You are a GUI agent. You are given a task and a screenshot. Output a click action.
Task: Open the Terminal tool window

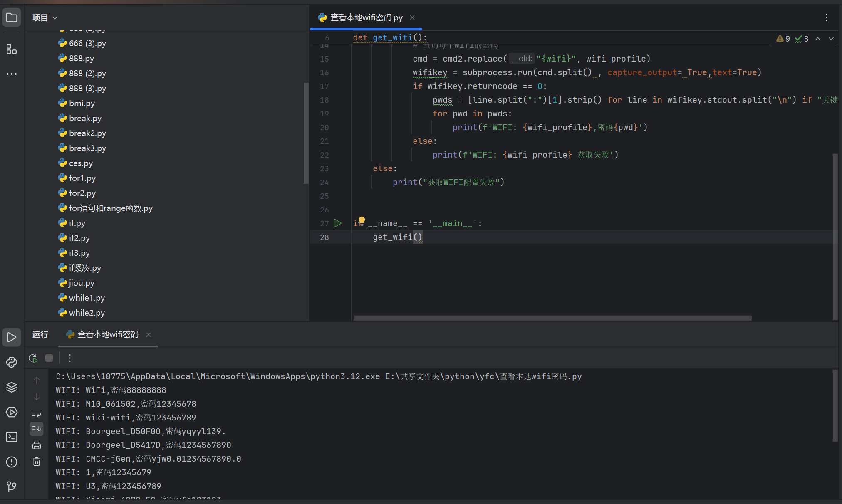pyautogui.click(x=12, y=437)
